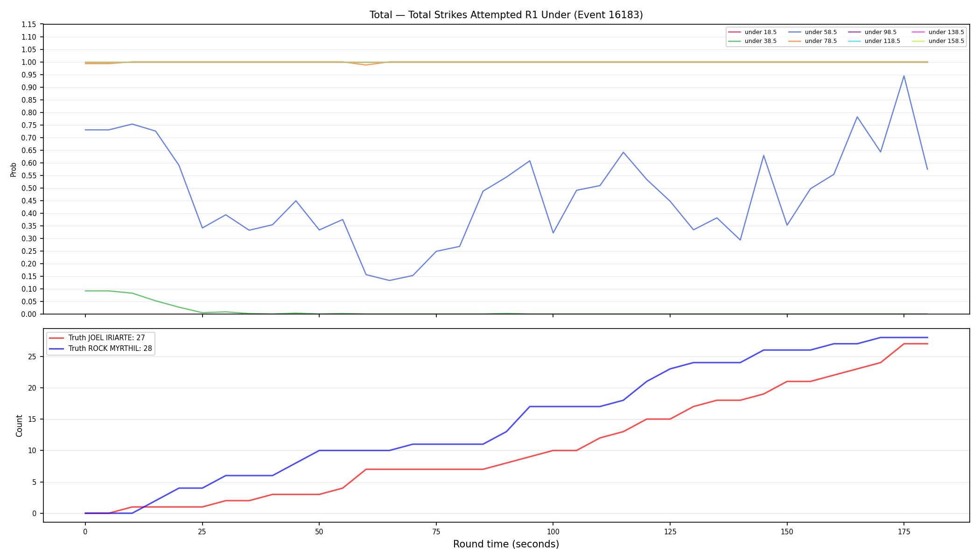
Task: Click y-axis tick label 0.00
Action: [29, 314]
